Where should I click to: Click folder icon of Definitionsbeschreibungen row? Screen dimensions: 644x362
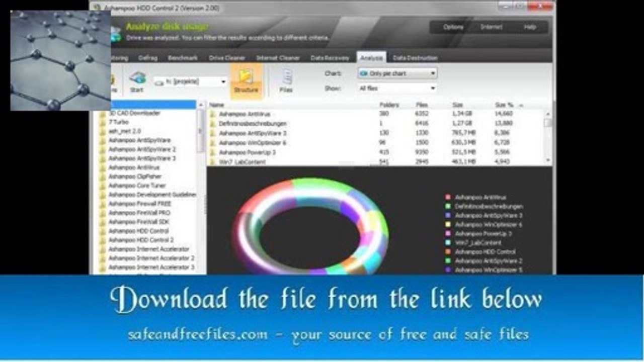[x=213, y=124]
